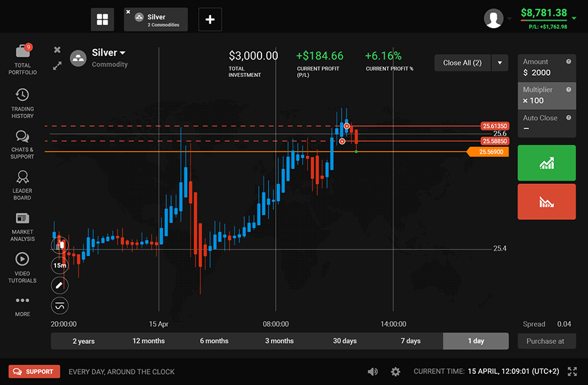Open Trading History in sidebar

coord(22,95)
